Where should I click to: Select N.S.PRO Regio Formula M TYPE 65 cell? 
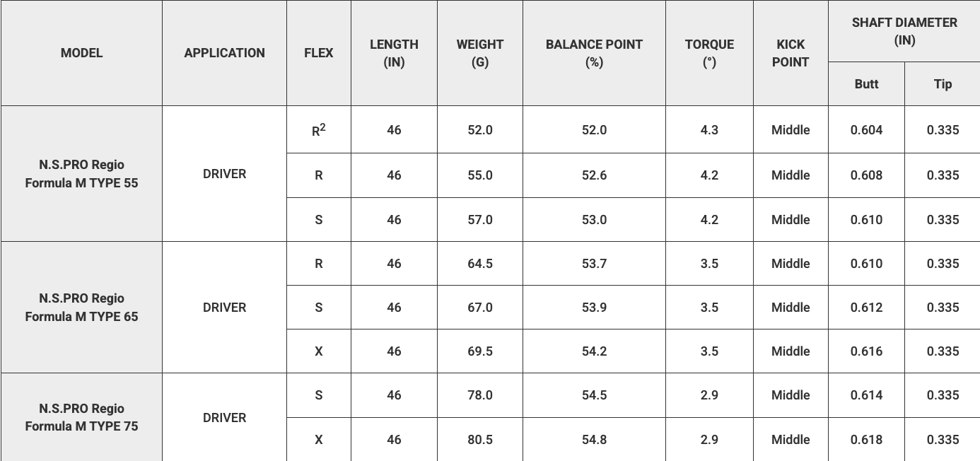[81, 308]
